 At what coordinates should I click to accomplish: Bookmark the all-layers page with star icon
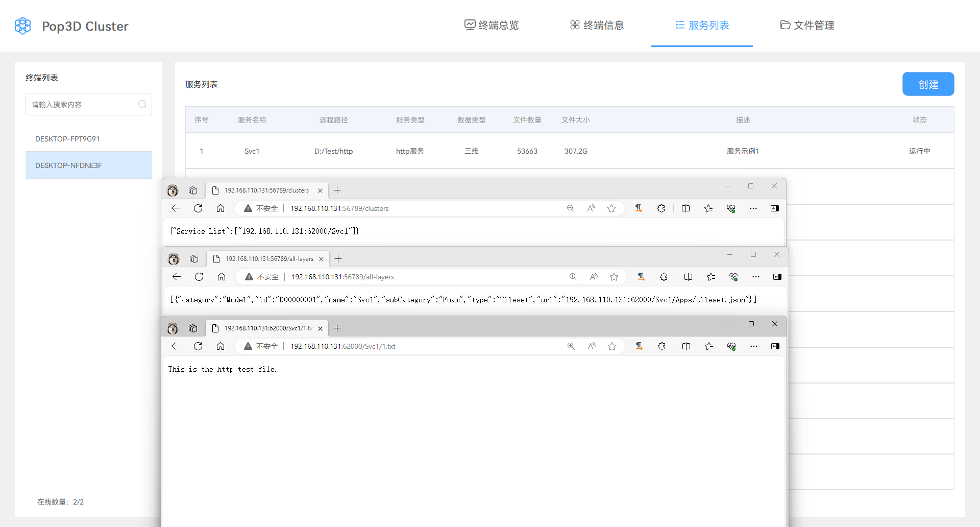click(x=614, y=277)
